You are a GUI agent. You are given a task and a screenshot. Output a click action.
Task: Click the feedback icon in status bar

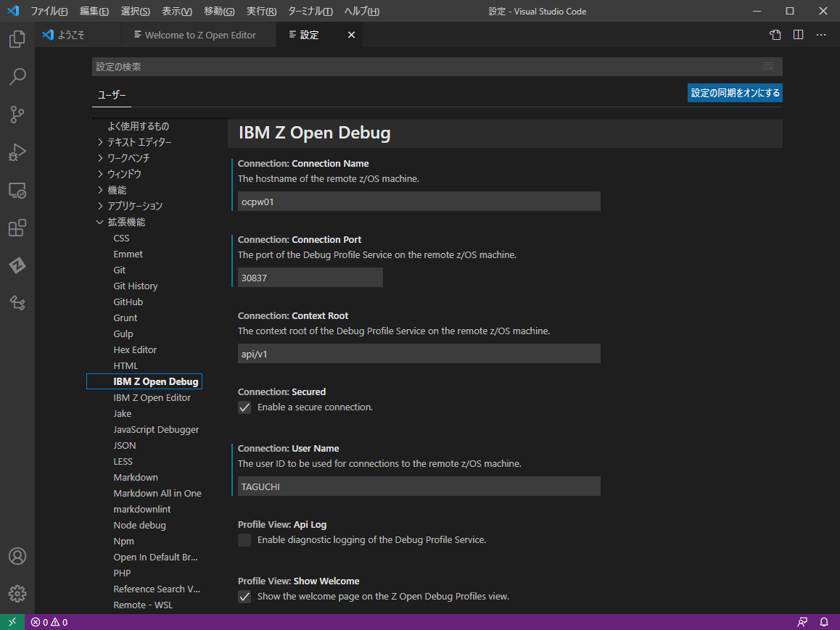click(x=802, y=622)
